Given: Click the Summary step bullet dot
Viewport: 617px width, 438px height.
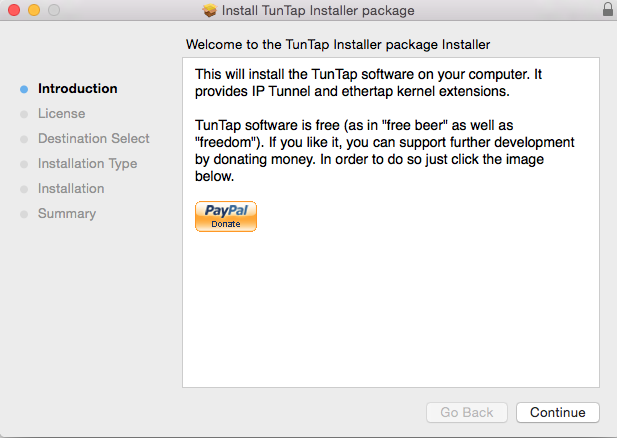Looking at the screenshot, I should click(x=24, y=214).
